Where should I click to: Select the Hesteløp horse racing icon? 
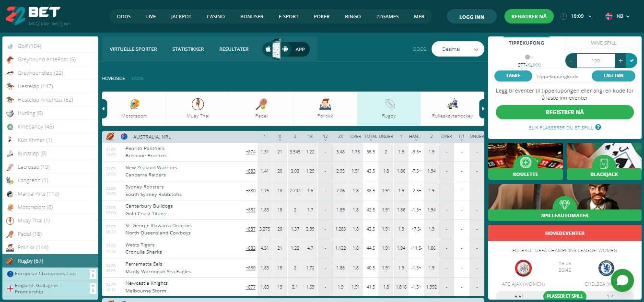coord(10,86)
